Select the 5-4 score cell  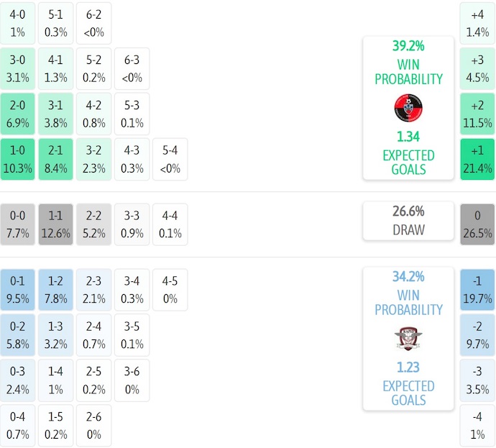coord(170,159)
